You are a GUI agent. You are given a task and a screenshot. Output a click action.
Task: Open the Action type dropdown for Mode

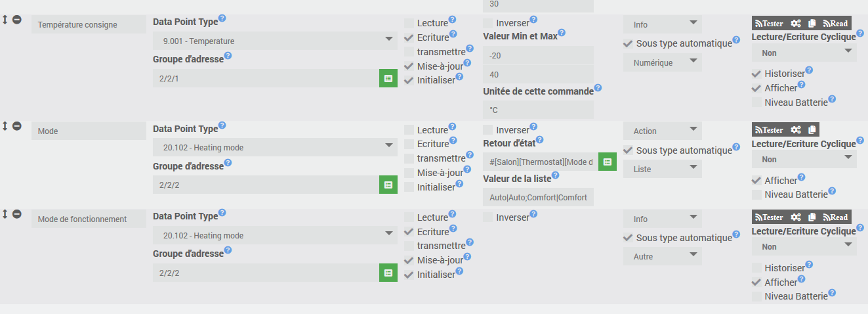pos(662,131)
